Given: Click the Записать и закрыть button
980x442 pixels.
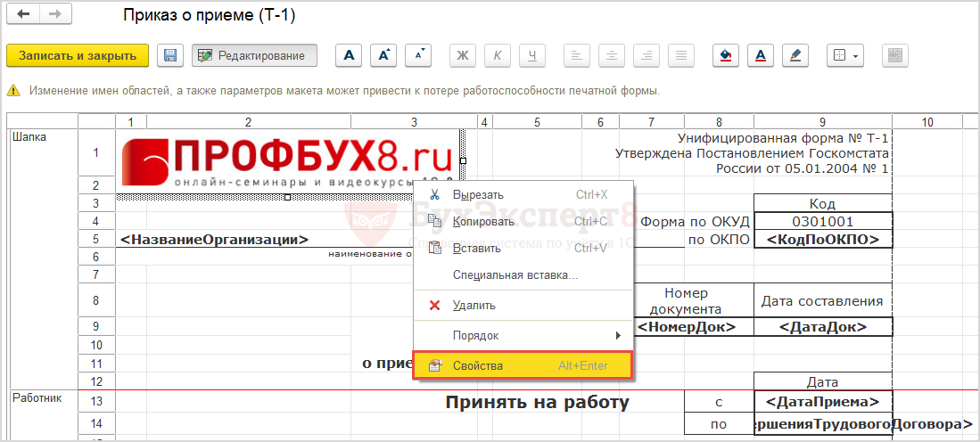Looking at the screenshot, I should click(78, 55).
